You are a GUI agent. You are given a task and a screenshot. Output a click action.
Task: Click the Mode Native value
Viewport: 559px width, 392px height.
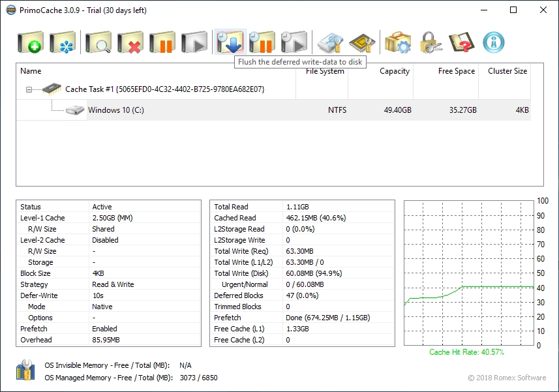[x=102, y=307]
